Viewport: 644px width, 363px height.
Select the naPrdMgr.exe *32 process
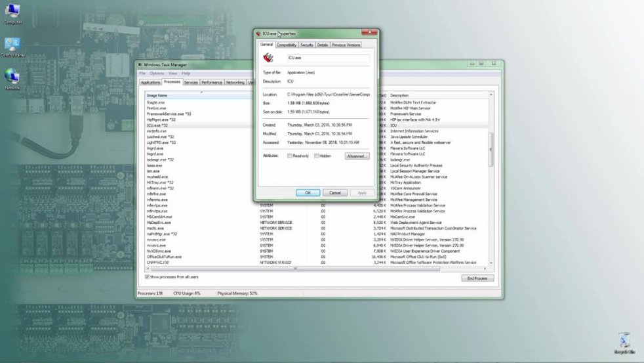(162, 234)
